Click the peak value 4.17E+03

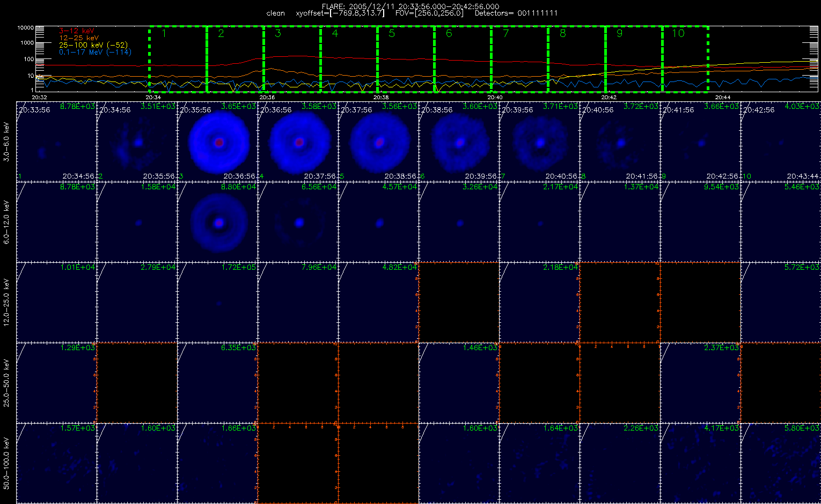[721, 428]
